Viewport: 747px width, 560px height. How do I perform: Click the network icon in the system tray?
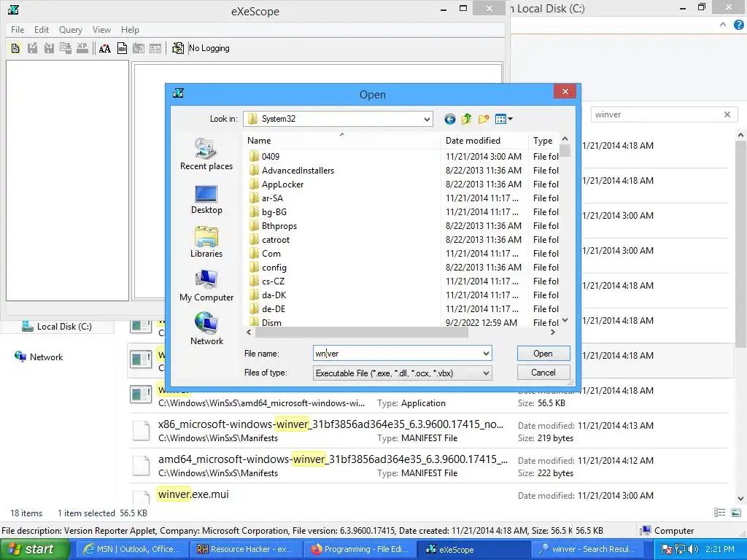pos(680,549)
